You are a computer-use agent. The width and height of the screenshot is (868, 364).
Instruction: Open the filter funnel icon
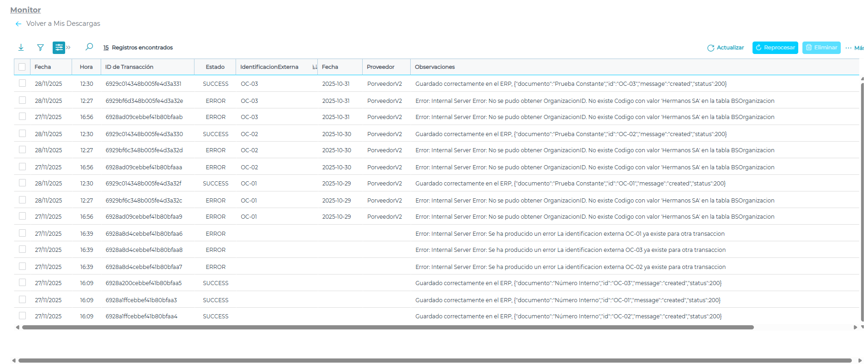coord(40,48)
